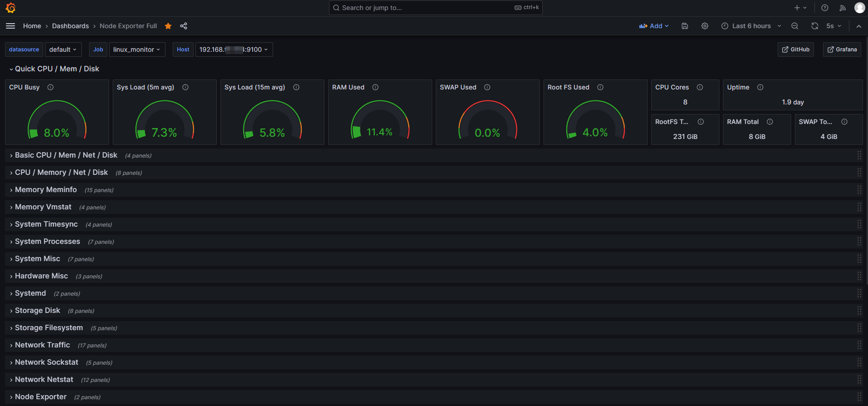
Task: Open the help question mark icon
Action: click(825, 8)
